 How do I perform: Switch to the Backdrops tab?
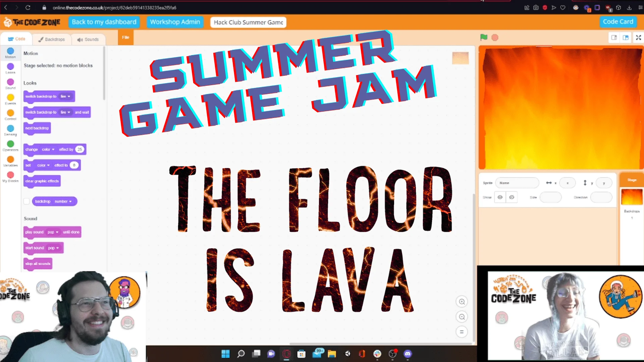click(x=51, y=39)
